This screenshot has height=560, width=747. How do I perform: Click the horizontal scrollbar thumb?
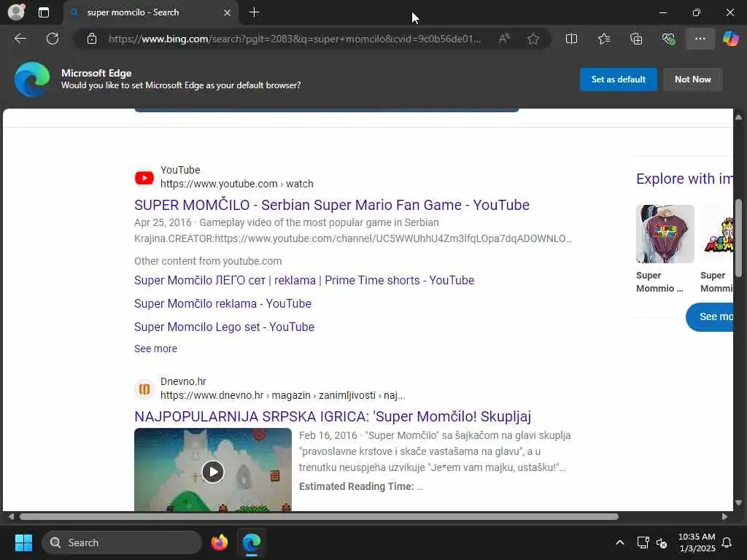319,517
